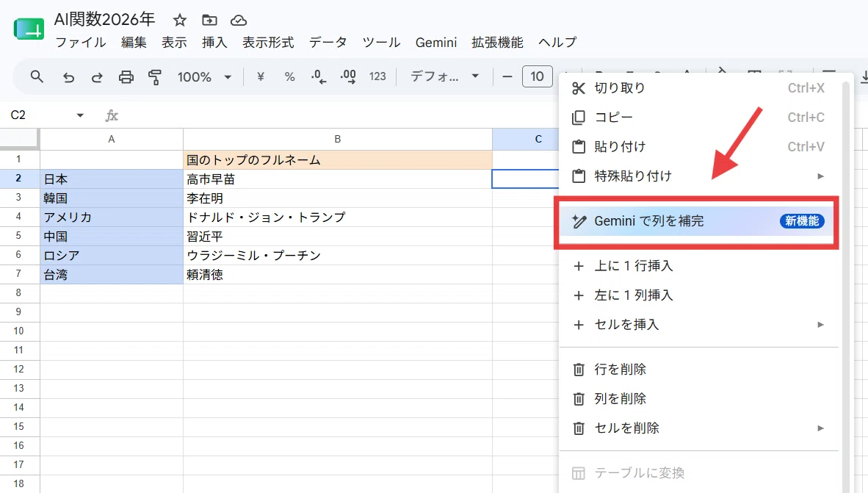Select row 1 header
868x493 pixels.
tap(19, 159)
